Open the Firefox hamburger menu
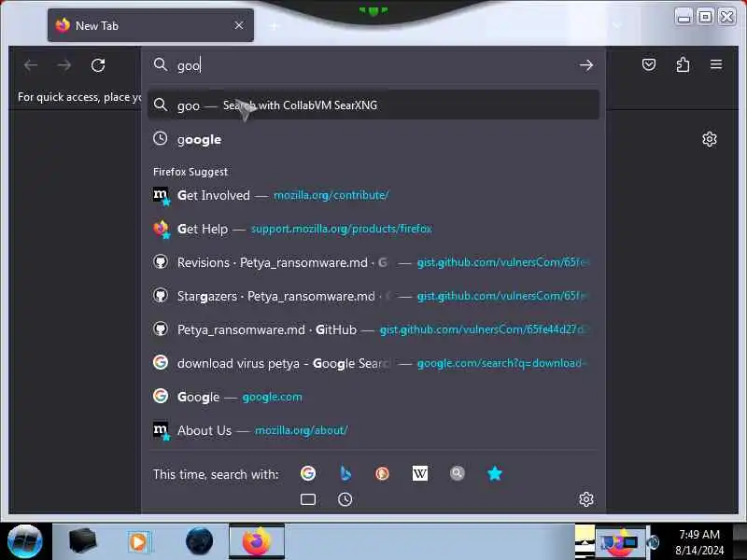The width and height of the screenshot is (747, 560). pos(716,64)
